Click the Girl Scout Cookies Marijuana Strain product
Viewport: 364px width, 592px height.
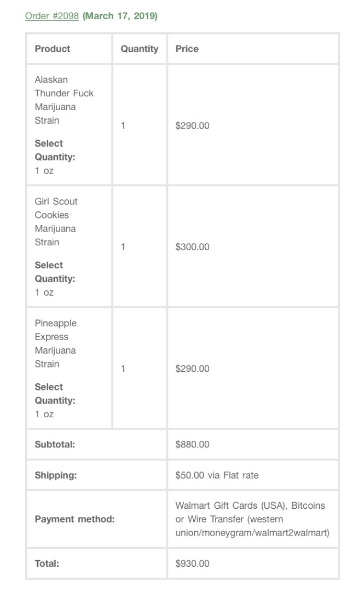point(56,222)
